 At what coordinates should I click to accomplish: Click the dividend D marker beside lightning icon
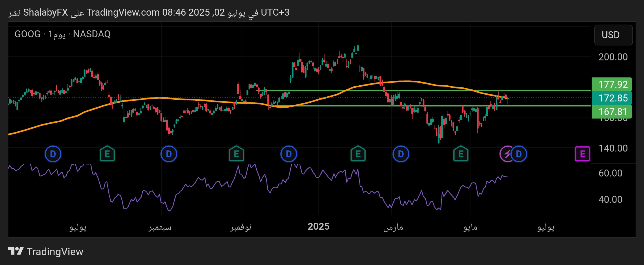(x=519, y=154)
